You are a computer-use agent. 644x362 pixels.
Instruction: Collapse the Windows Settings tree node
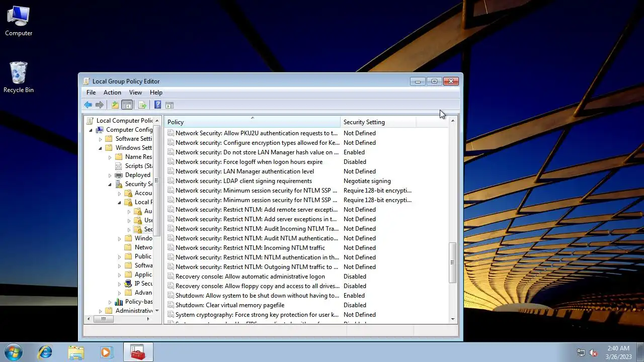[101, 148]
